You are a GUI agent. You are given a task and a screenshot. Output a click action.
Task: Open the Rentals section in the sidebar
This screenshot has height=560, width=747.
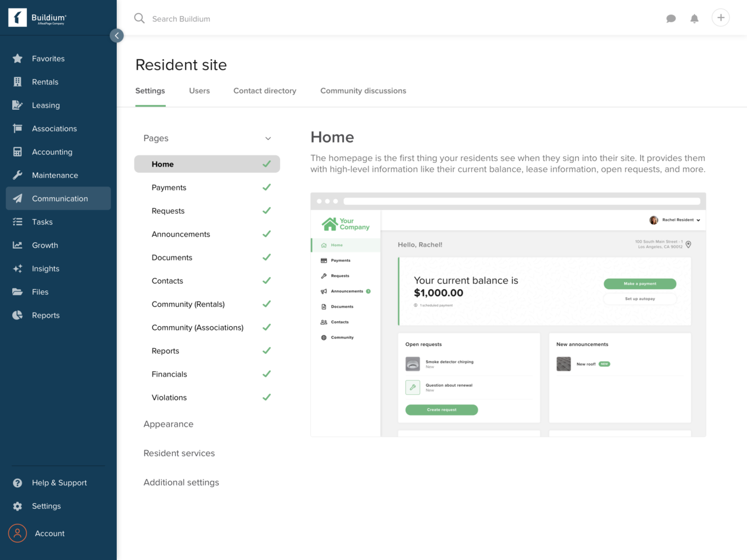coord(45,82)
